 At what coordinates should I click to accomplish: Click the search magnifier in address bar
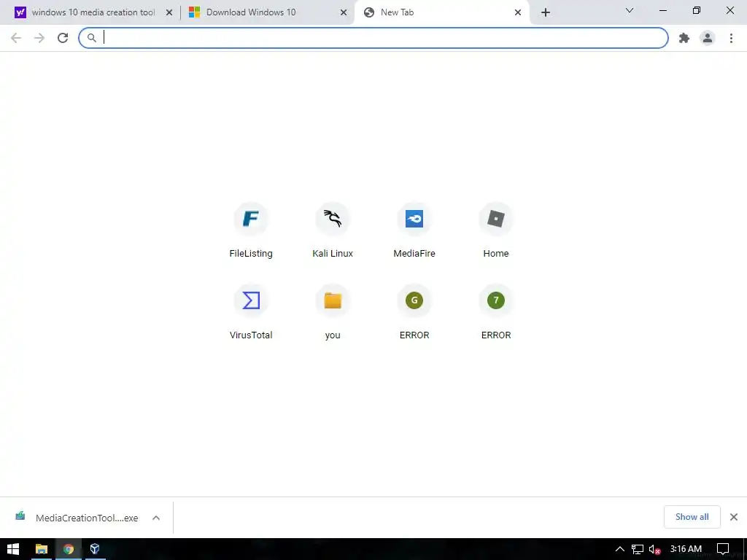click(91, 38)
